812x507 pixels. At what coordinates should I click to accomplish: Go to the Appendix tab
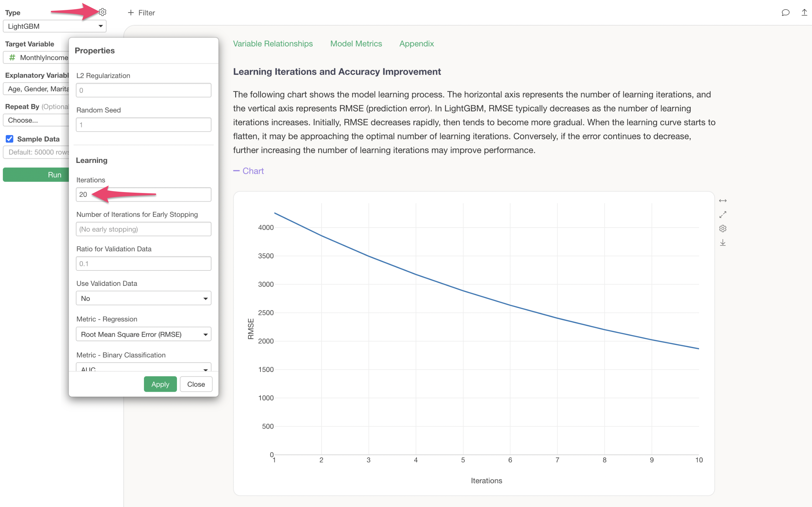[416, 44]
